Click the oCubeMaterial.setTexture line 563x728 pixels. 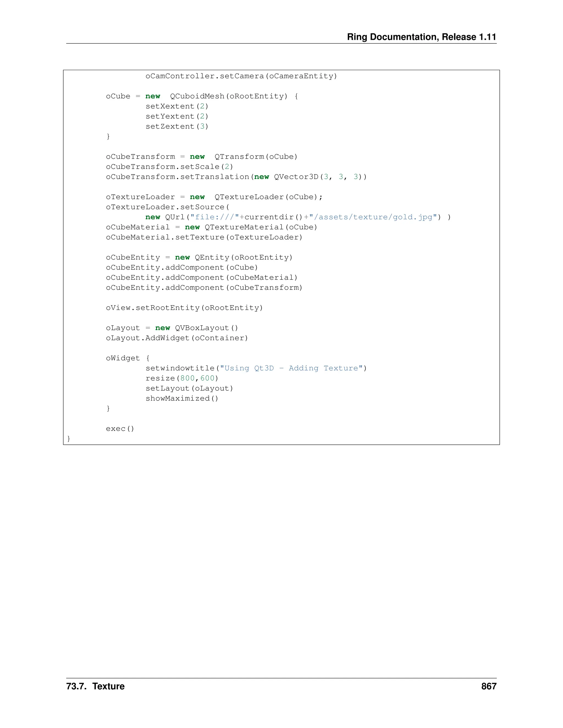(x=204, y=237)
